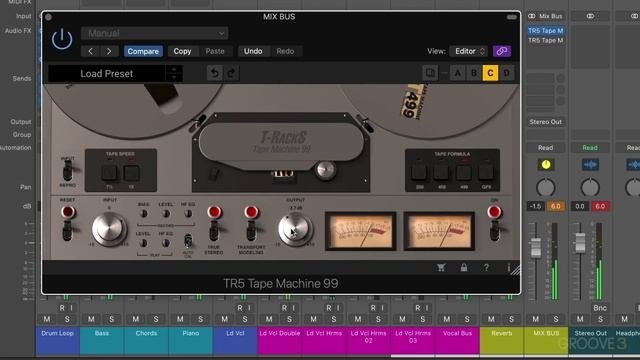Click the Load Preset stepper arrows
This screenshot has height=360, width=640.
pos(174,73)
